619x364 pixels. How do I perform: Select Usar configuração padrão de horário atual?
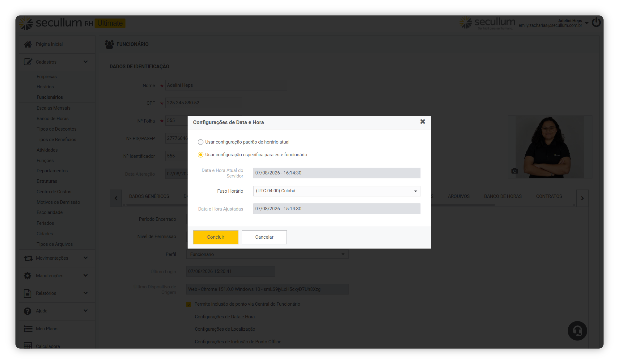[x=201, y=142]
